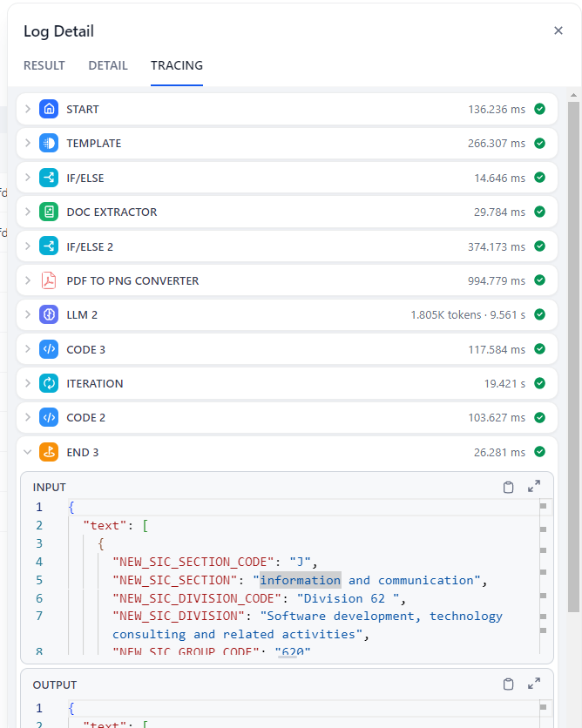This screenshot has width=582, height=728.
Task: Click the END 3 node icon
Action: 49,452
